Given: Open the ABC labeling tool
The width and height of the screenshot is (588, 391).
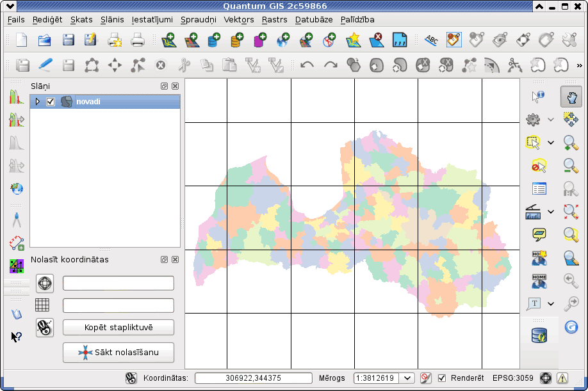Looking at the screenshot, I should 431,40.
